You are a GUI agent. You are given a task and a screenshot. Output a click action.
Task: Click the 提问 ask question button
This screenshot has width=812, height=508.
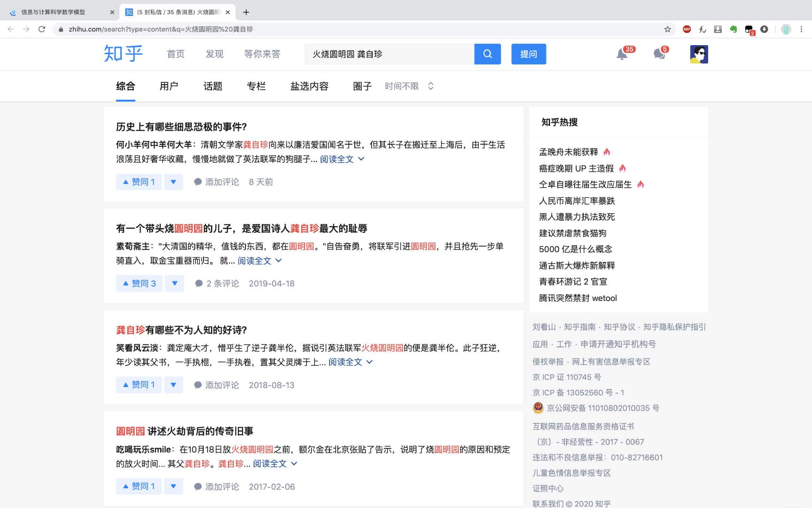[x=529, y=54]
